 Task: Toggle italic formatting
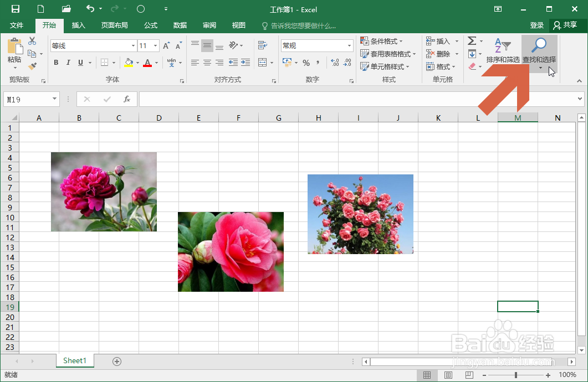[x=68, y=63]
